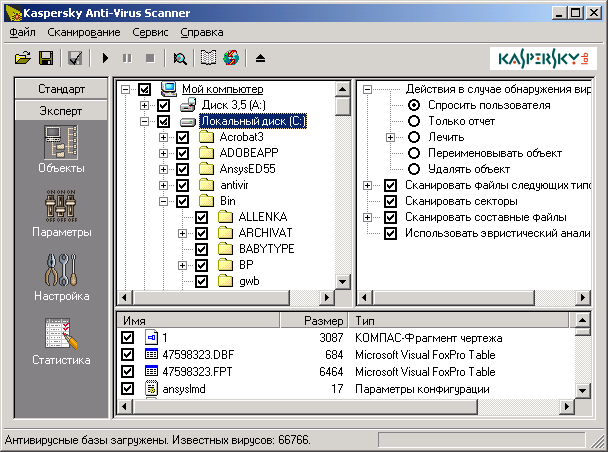This screenshot has width=608, height=452.
Task: Open the Сканирование menu
Action: tap(84, 32)
